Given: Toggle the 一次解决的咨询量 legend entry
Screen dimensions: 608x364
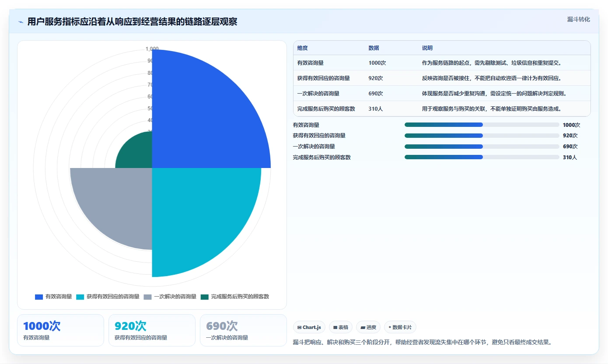Looking at the screenshot, I should pyautogui.click(x=170, y=297).
